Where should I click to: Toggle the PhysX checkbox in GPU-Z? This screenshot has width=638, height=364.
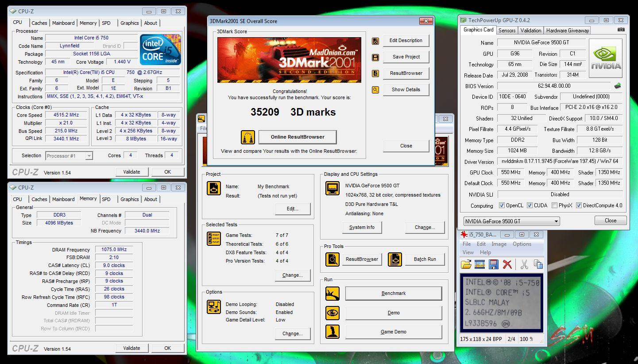(555, 205)
